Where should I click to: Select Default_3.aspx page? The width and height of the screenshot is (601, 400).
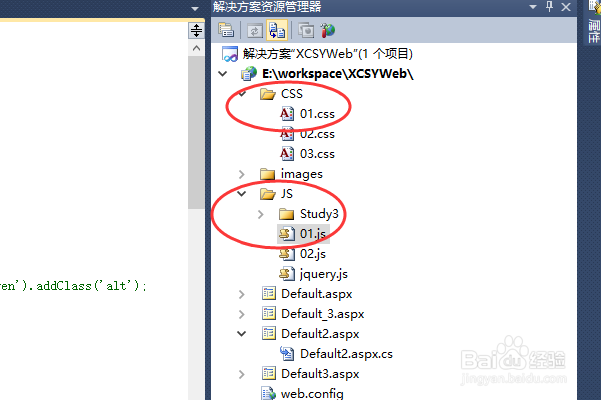coord(322,314)
